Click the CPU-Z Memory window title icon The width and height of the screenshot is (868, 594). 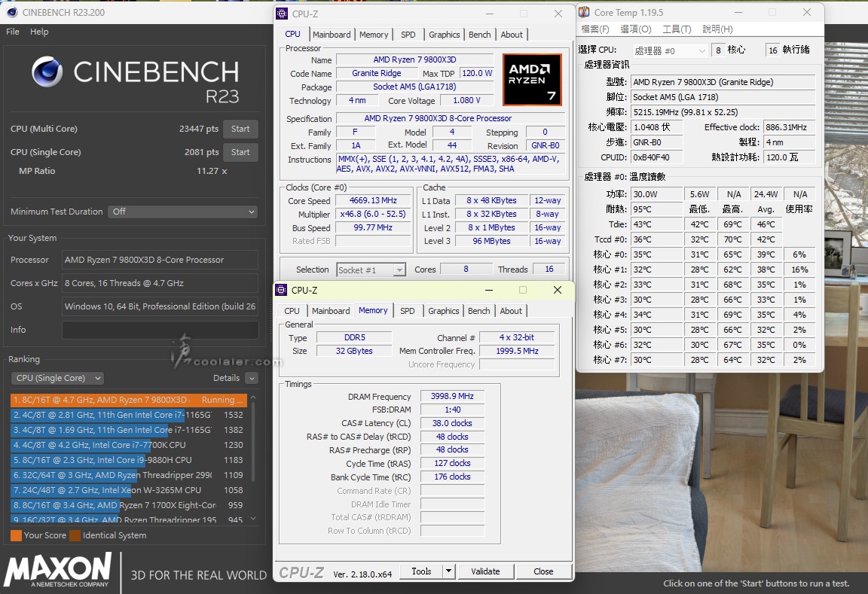(281, 290)
